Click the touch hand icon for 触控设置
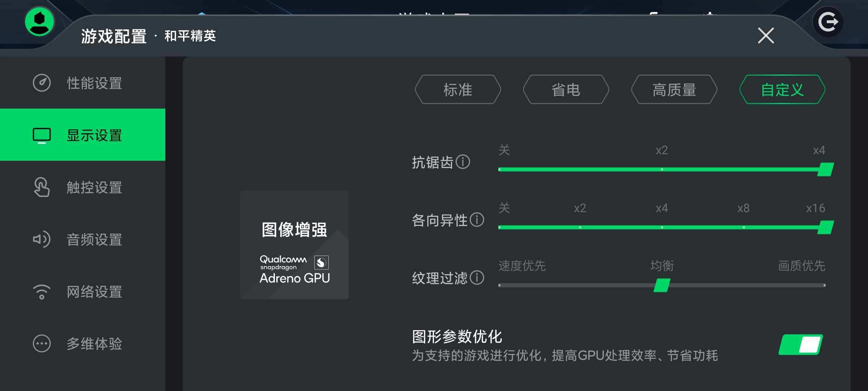 point(42,187)
